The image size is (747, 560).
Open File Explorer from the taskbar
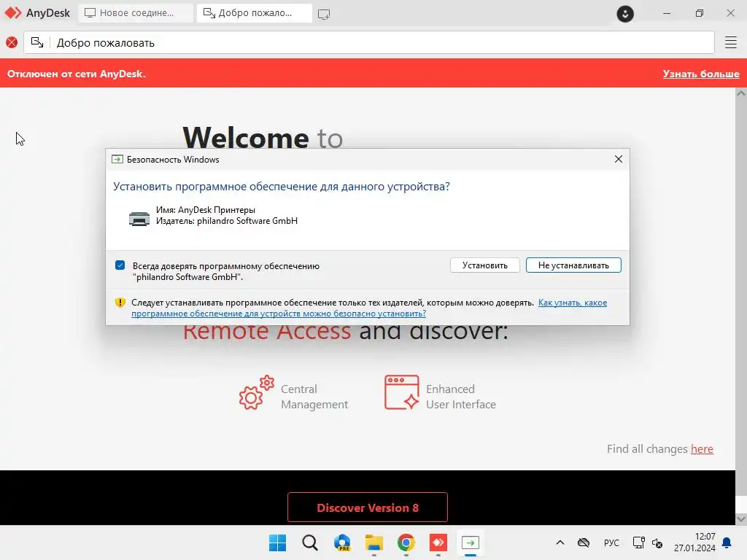click(x=374, y=542)
